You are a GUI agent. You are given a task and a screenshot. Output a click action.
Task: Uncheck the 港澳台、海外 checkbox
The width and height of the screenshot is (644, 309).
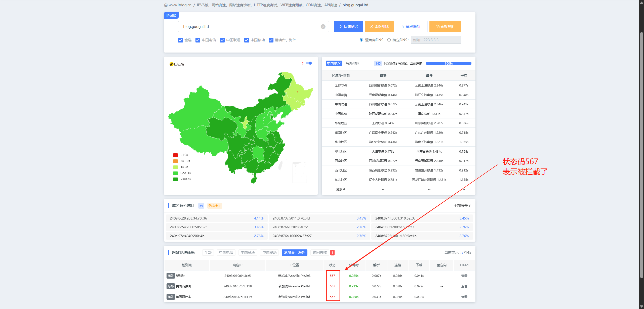tap(271, 40)
